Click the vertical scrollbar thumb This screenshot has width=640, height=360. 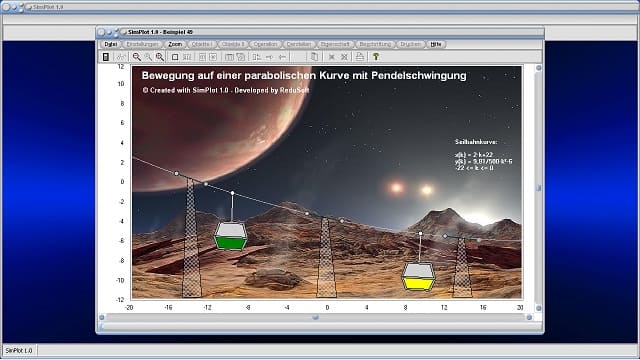(538, 188)
